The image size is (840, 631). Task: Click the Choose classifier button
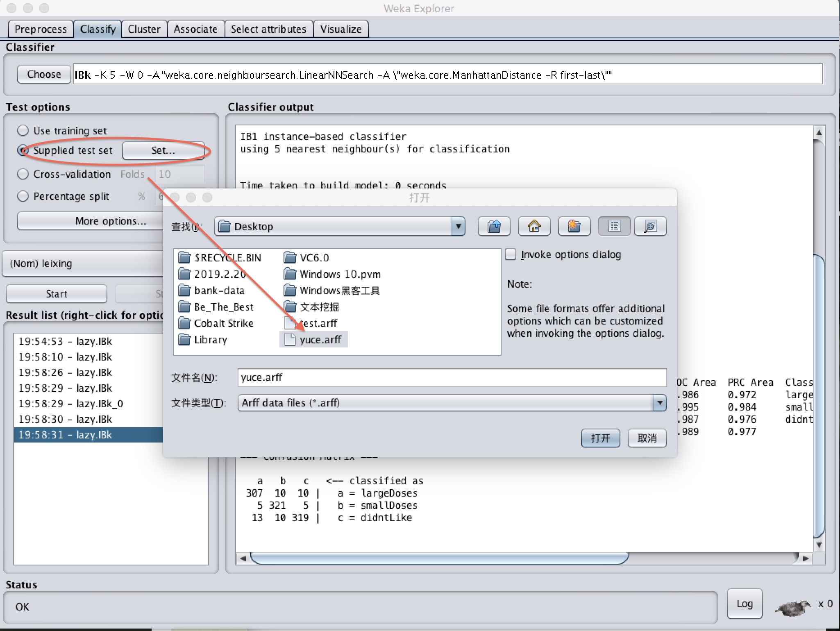(44, 74)
